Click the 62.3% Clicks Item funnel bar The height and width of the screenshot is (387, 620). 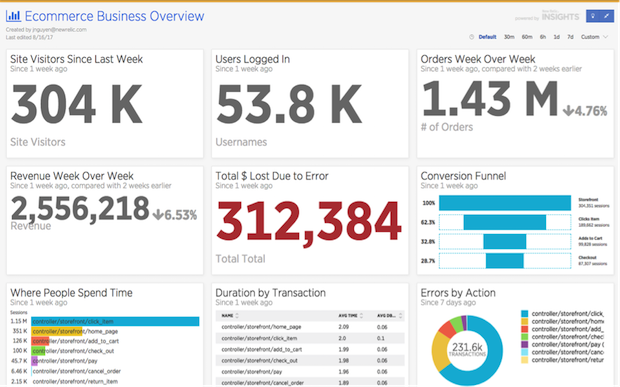505,222
